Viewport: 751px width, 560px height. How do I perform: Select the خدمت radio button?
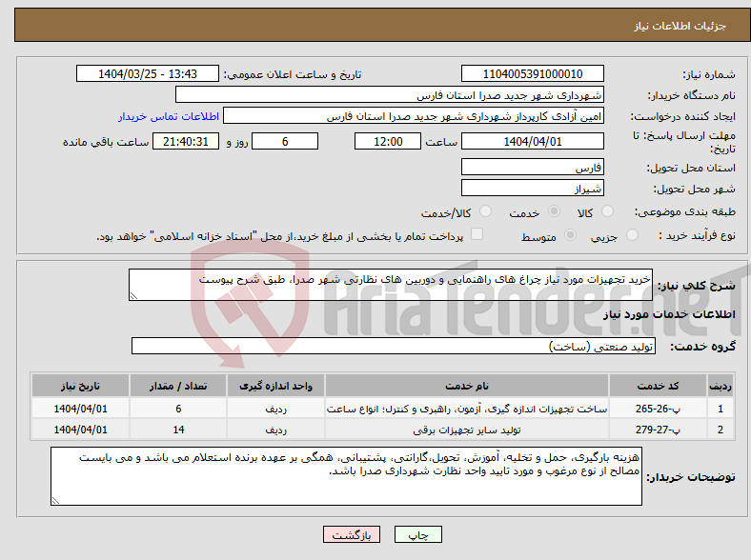click(554, 211)
